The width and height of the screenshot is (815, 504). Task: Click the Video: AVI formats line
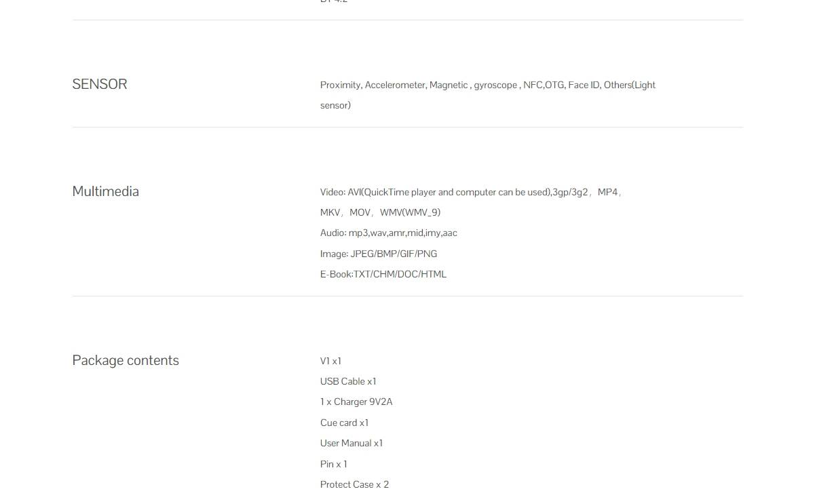point(471,192)
